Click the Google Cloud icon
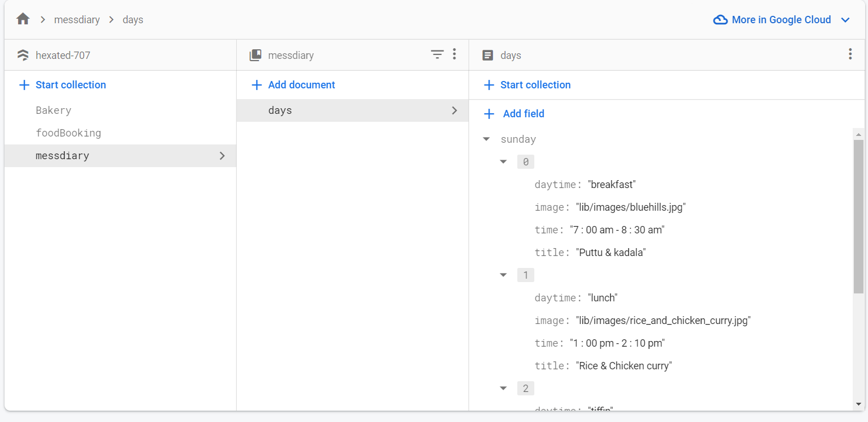Viewport: 868px width, 422px height. coord(720,20)
